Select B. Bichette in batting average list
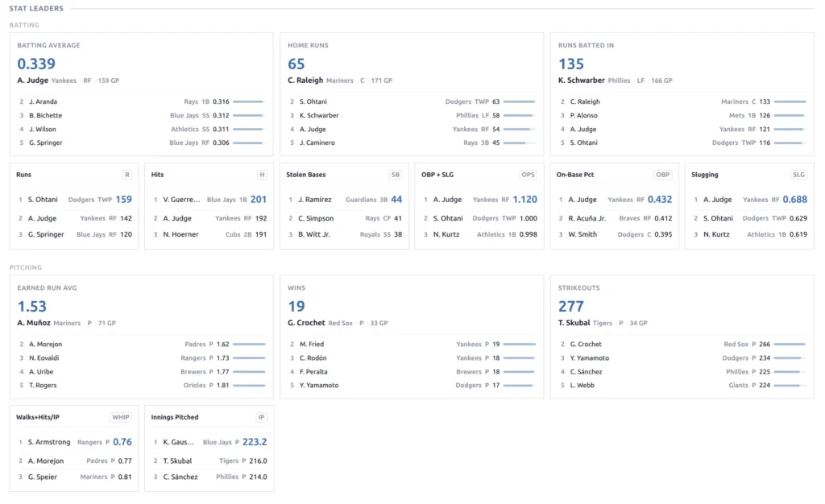The width and height of the screenshot is (825, 504). (x=45, y=115)
